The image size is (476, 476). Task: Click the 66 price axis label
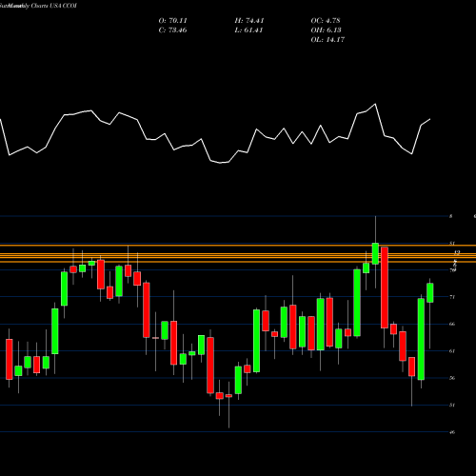pyautogui.click(x=452, y=324)
